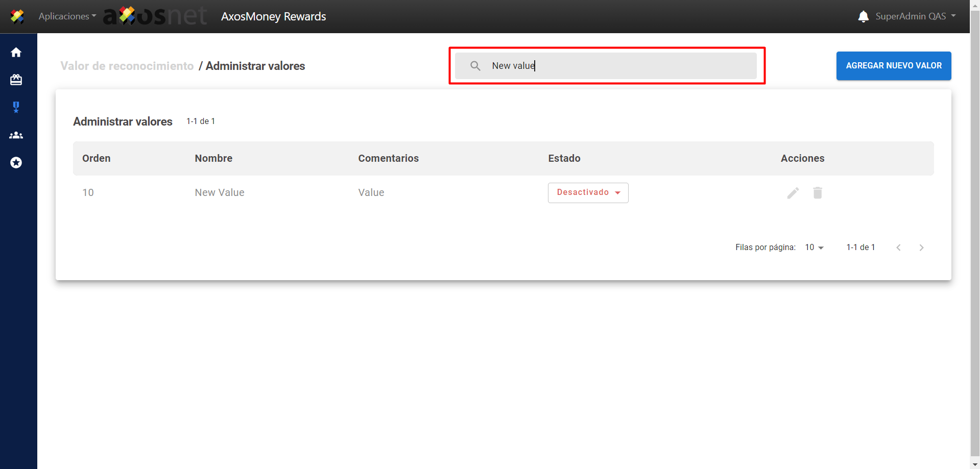Delete the New Value row with trash icon
The width and height of the screenshot is (980, 469).
click(818, 193)
